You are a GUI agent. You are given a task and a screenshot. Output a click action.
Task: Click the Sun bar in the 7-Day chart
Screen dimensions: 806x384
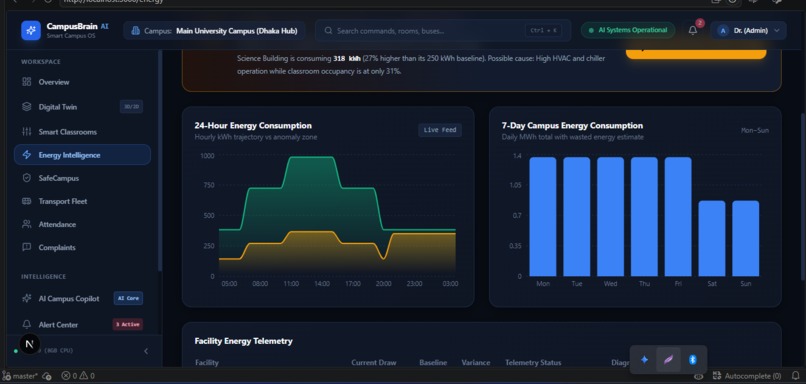pyautogui.click(x=746, y=239)
